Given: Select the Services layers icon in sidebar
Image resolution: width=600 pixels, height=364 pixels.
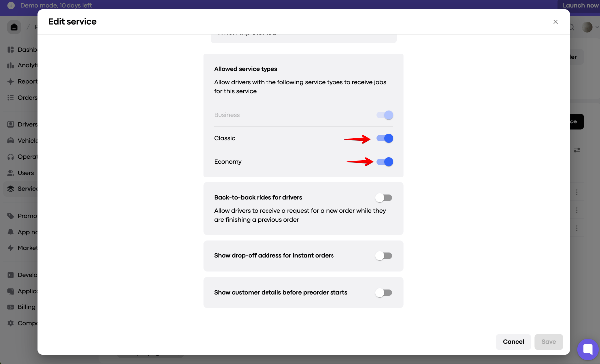Looking at the screenshot, I should pyautogui.click(x=11, y=189).
